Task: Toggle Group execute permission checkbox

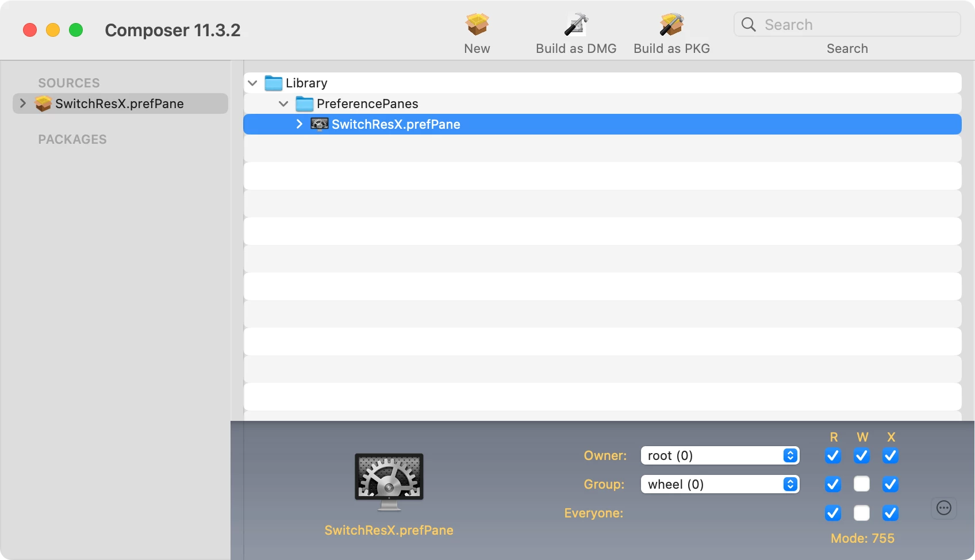Action: coord(890,484)
